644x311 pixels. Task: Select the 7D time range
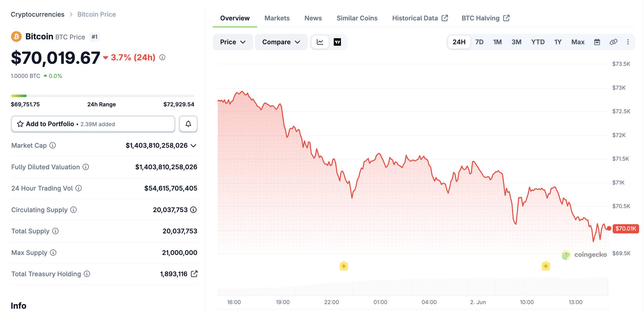[479, 42]
